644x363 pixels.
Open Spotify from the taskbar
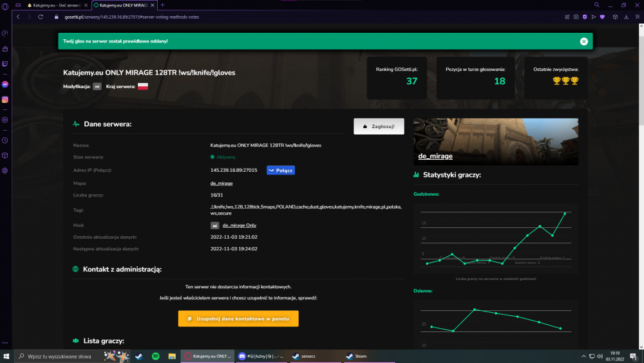coord(156,357)
